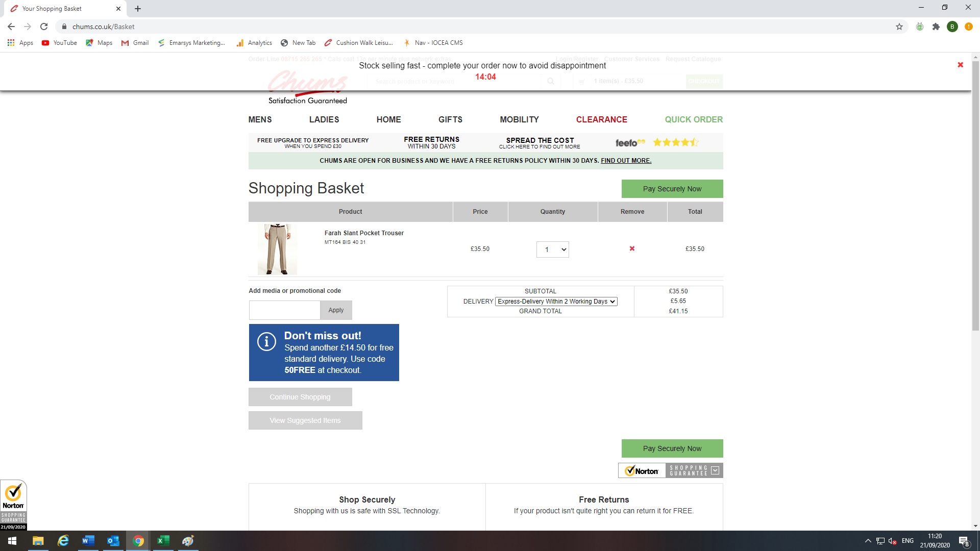Bookmark this page with the star icon
Image resolution: width=980 pixels, height=551 pixels.
coord(899,27)
